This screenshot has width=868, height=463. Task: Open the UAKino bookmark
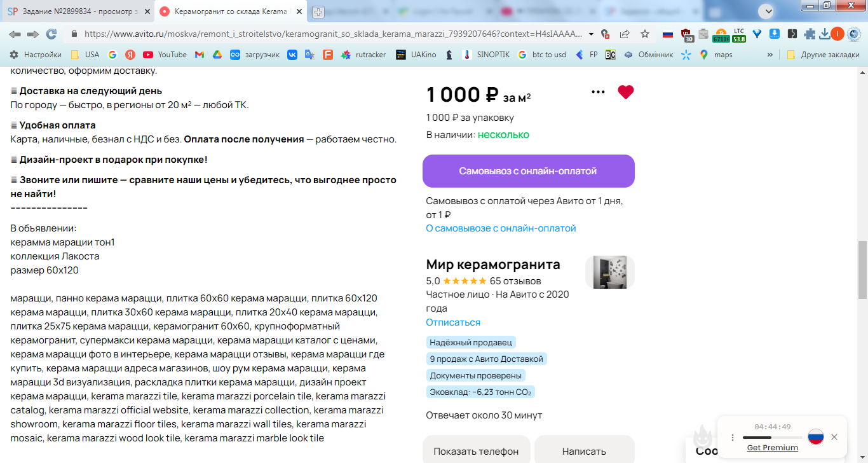pos(416,55)
